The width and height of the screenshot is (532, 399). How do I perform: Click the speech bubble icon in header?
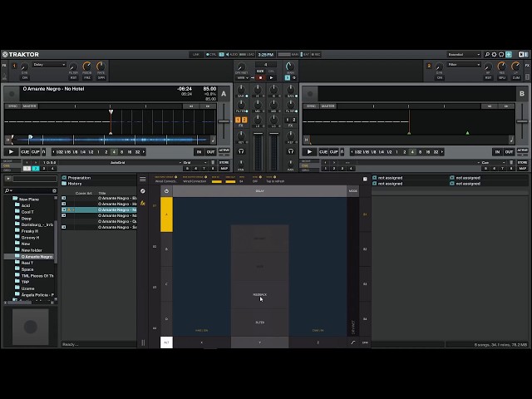501,54
